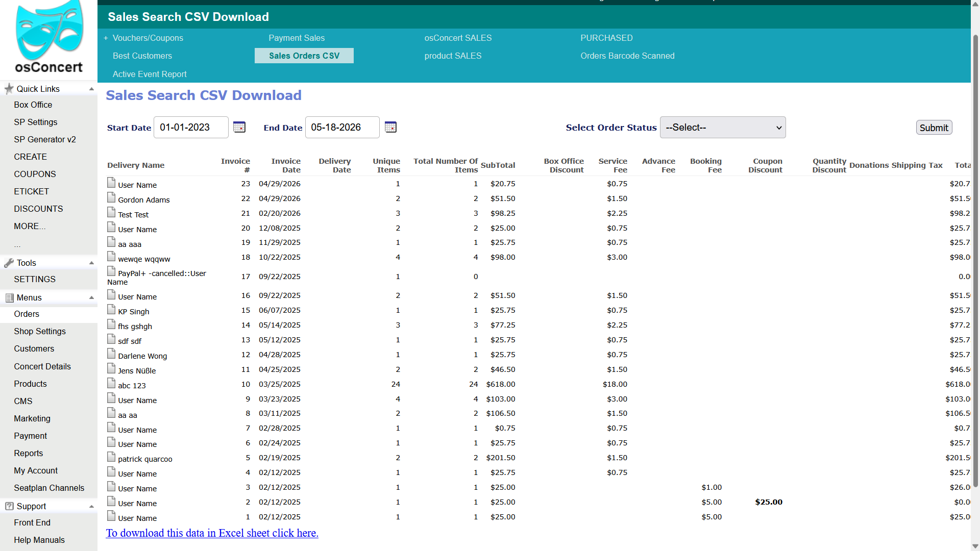This screenshot has height=551, width=980.
Task: Download this data in Excel sheet link
Action: click(212, 533)
